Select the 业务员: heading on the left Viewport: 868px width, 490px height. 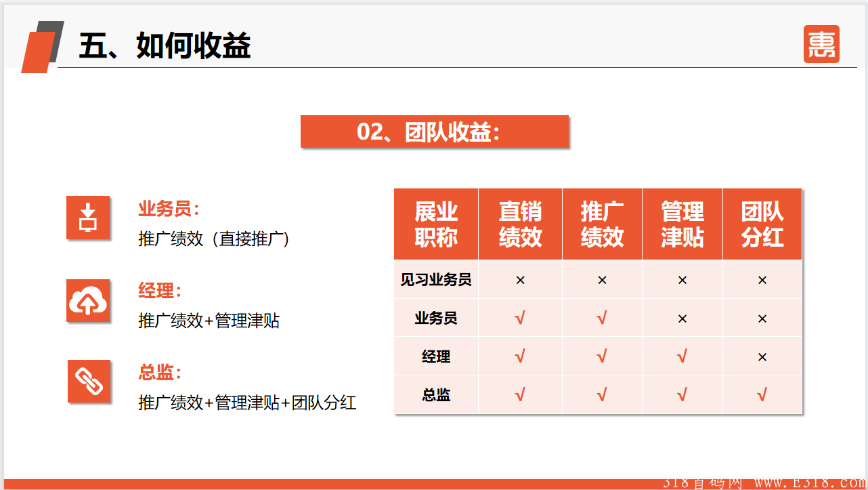tap(169, 209)
